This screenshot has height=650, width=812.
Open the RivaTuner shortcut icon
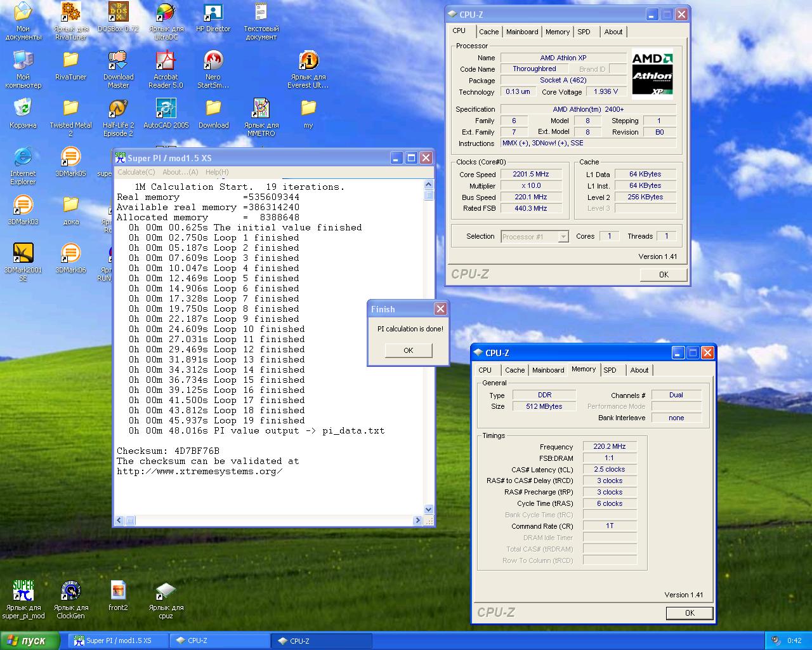[70, 12]
